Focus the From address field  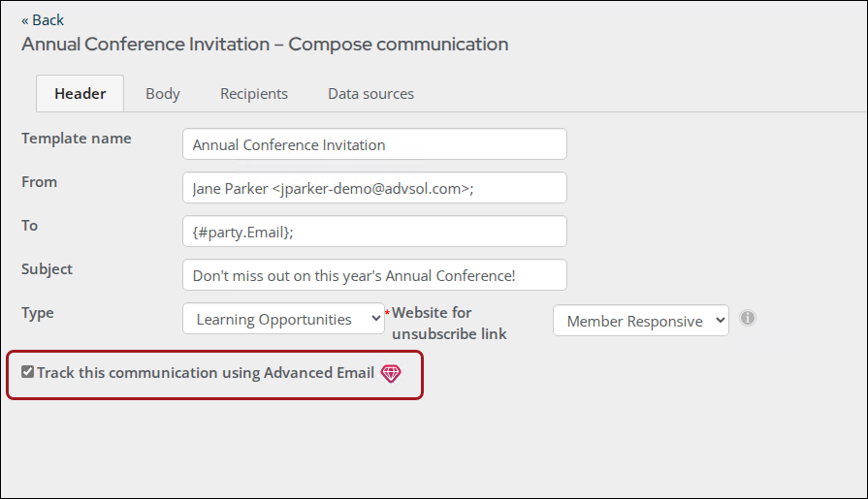374,188
